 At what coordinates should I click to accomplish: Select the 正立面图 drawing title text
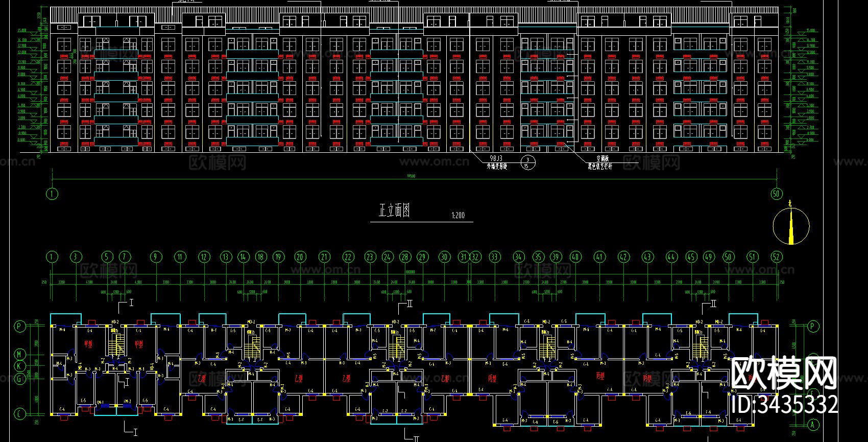pyautogui.click(x=394, y=210)
